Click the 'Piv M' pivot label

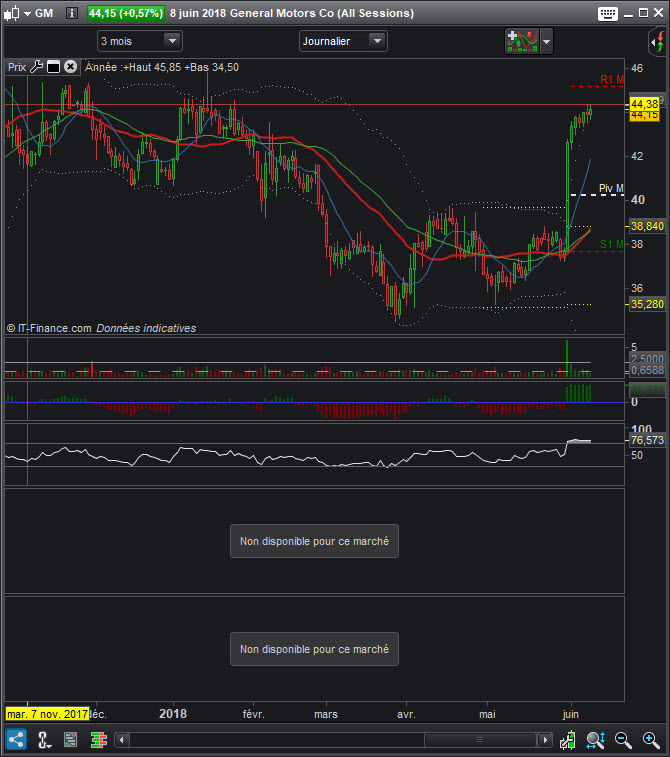(x=611, y=188)
